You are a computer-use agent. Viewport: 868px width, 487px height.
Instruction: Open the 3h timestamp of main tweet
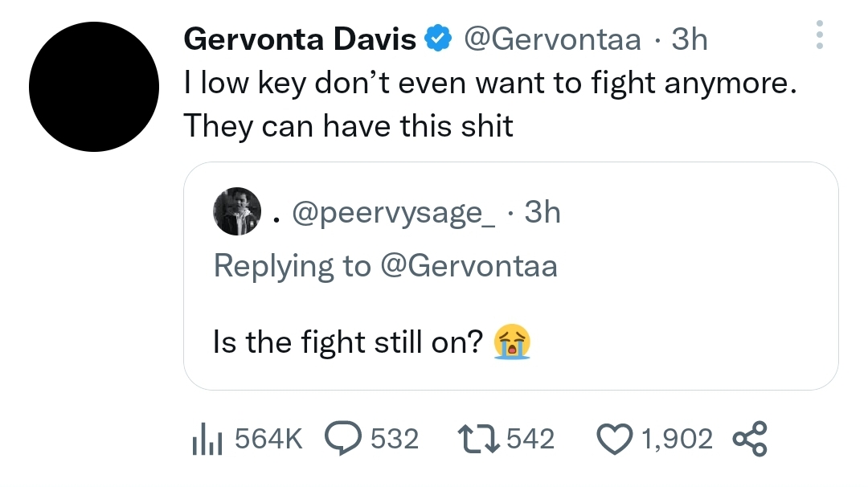click(690, 39)
